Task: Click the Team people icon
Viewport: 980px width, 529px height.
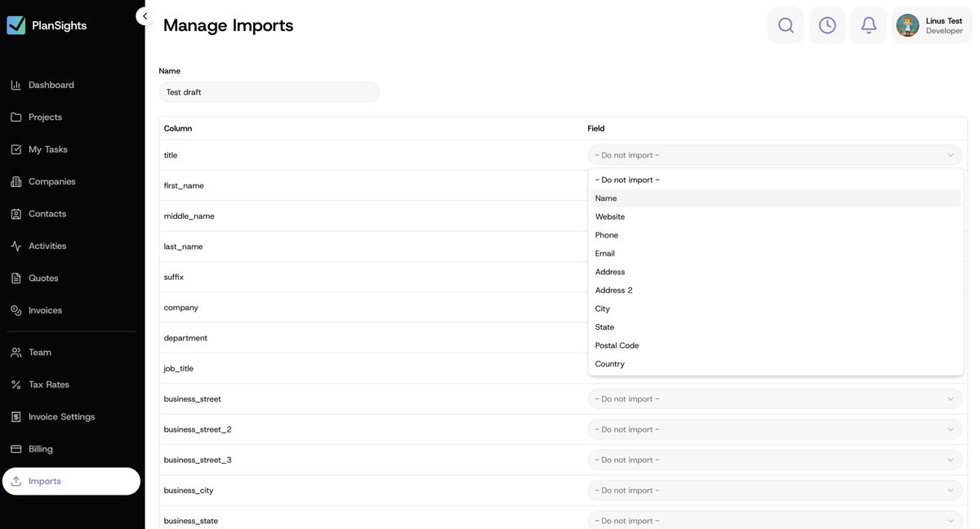Action: click(16, 353)
